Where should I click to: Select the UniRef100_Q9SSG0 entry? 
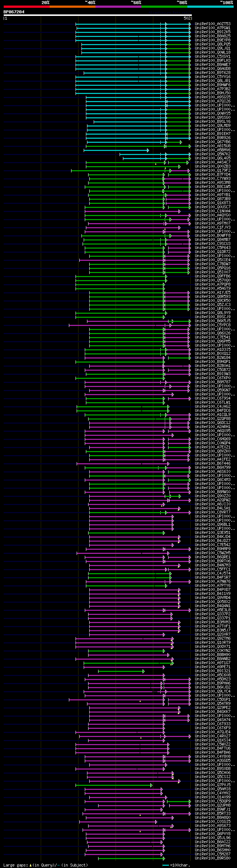click(x=213, y=117)
